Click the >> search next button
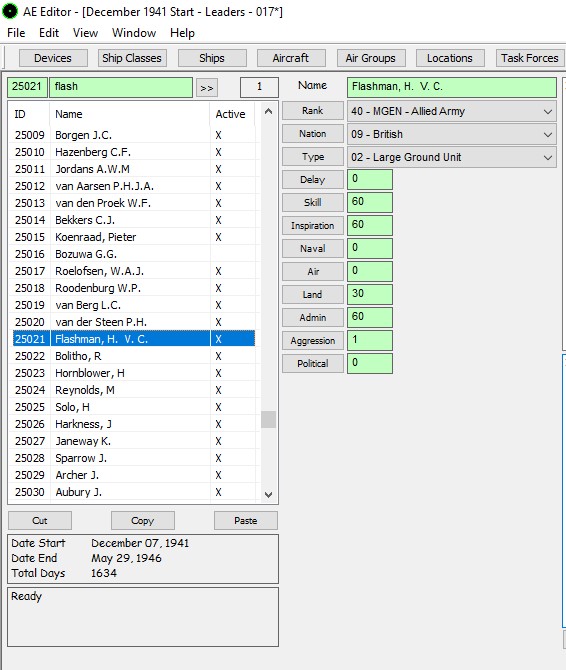This screenshot has width=566, height=670. click(x=207, y=88)
